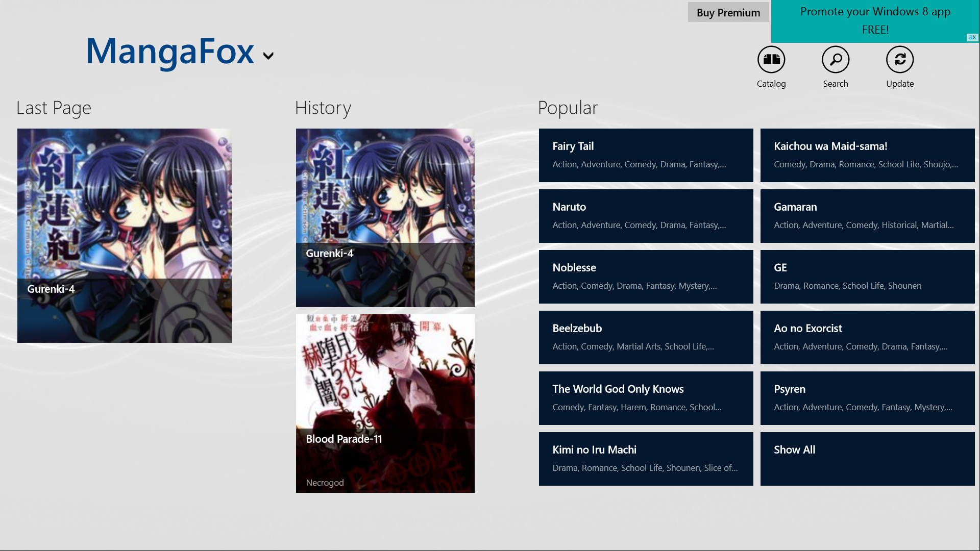Open the GE manga tile

click(x=867, y=277)
